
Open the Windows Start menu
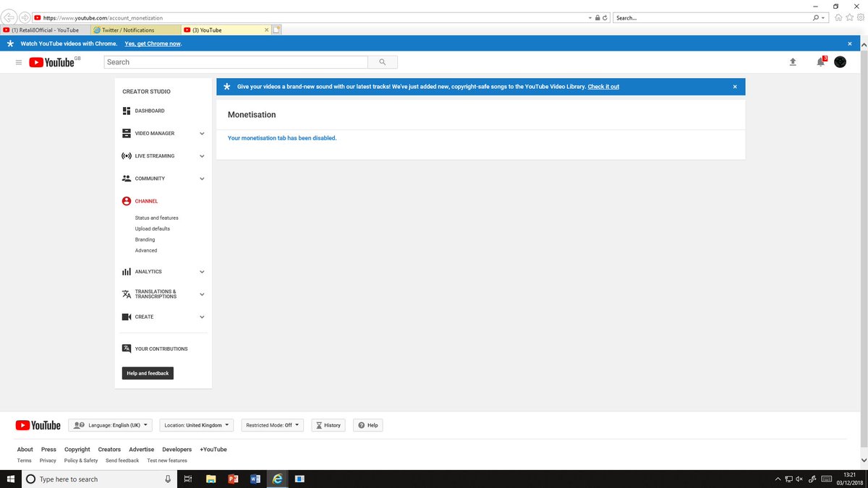(10, 479)
